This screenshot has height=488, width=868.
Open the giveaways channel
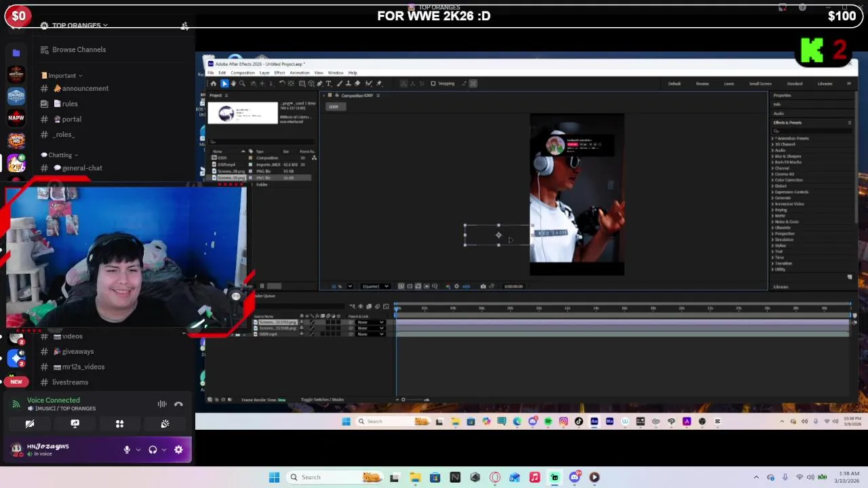(78, 352)
